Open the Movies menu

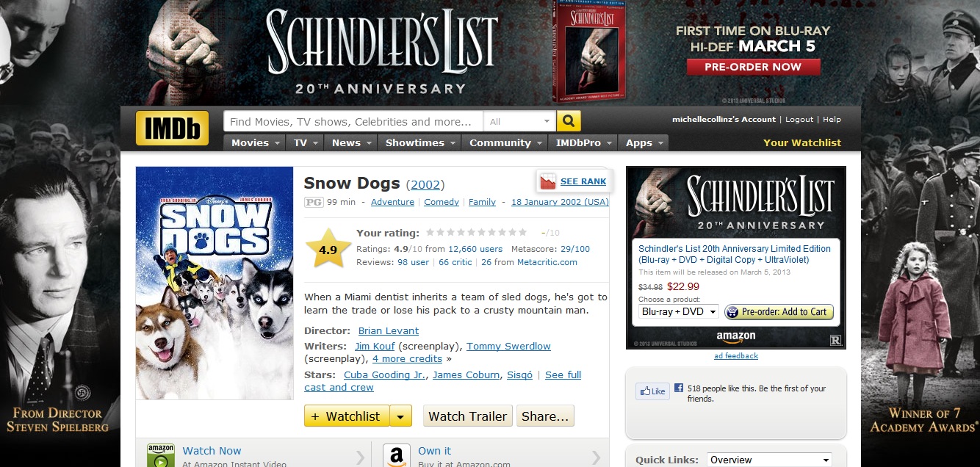(x=255, y=143)
